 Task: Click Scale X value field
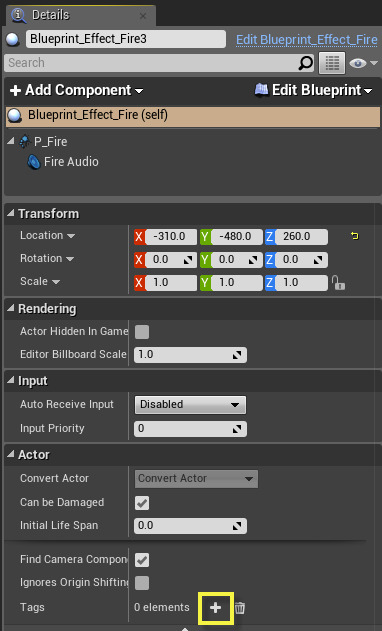(x=171, y=283)
